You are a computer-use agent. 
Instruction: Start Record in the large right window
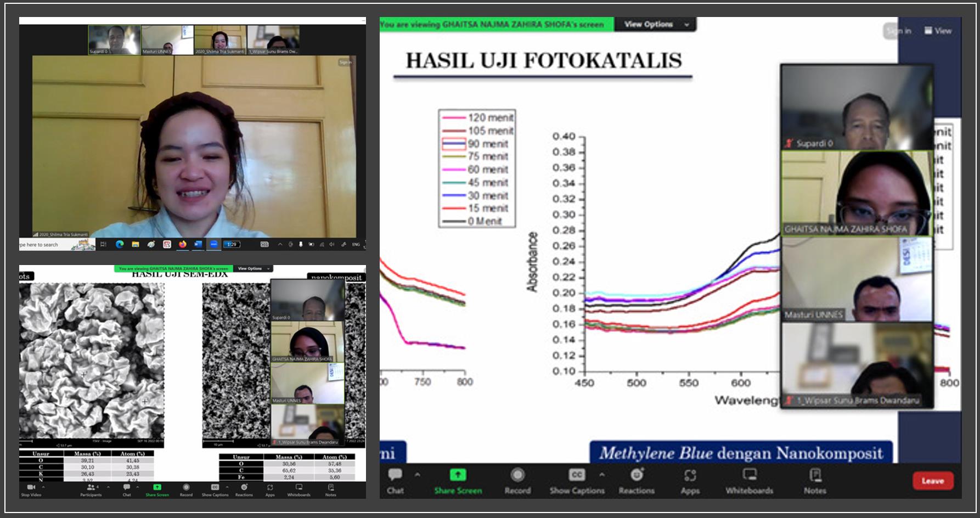pyautogui.click(x=517, y=480)
